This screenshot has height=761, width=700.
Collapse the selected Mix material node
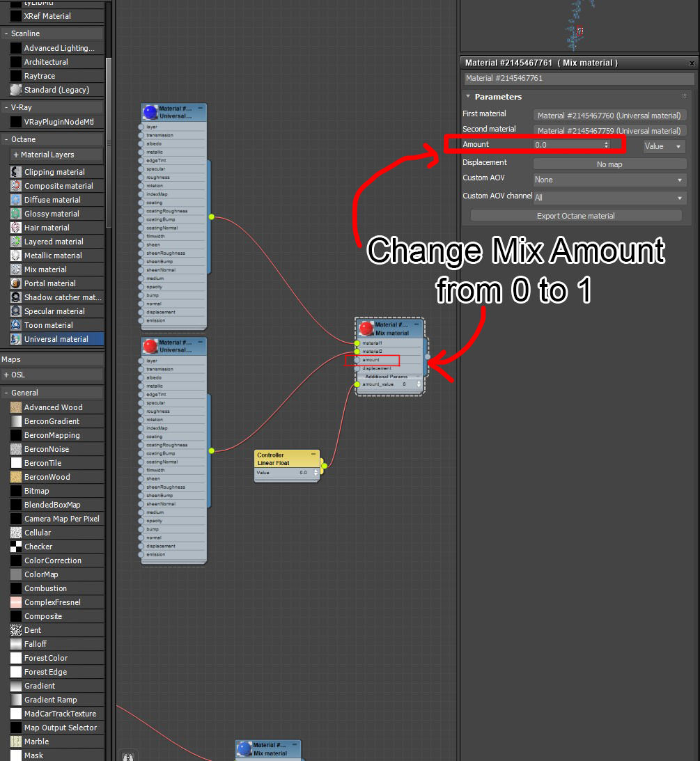tap(416, 324)
